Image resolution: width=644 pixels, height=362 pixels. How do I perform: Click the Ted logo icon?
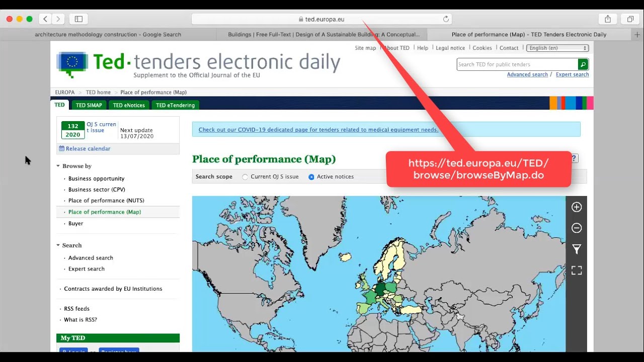click(72, 64)
